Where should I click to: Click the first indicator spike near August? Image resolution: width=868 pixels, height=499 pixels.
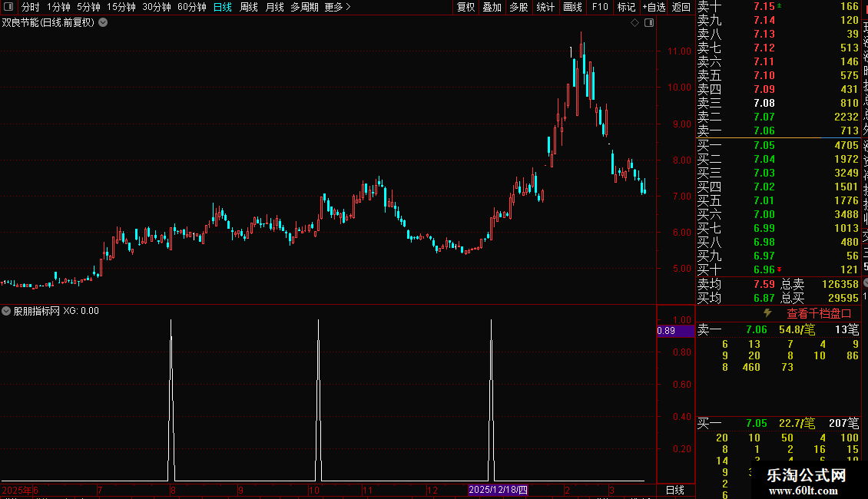[171, 400]
